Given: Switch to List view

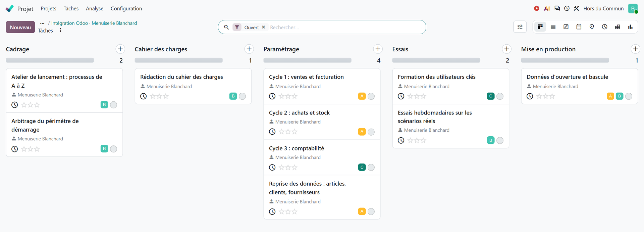Looking at the screenshot, I should click(x=553, y=27).
